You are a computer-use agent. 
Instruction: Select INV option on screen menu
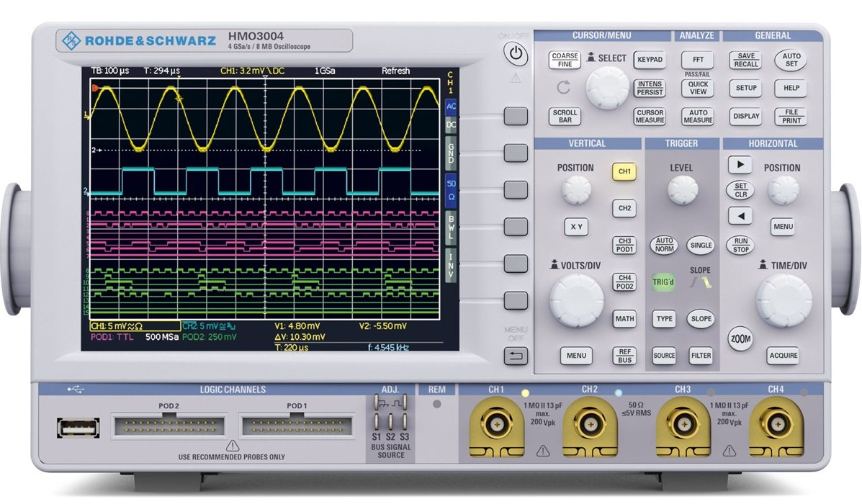pyautogui.click(x=451, y=265)
